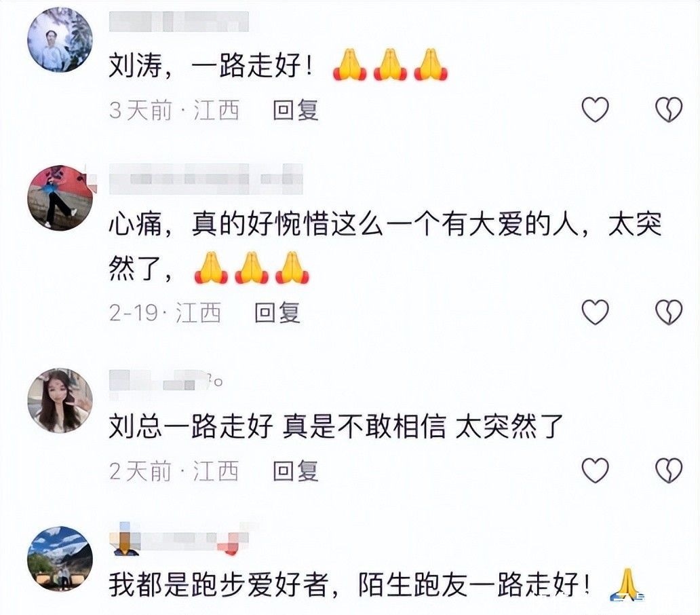Tap the timestamp '2-19 · 江西'
Screen dimensions: 700x615
pos(166,312)
